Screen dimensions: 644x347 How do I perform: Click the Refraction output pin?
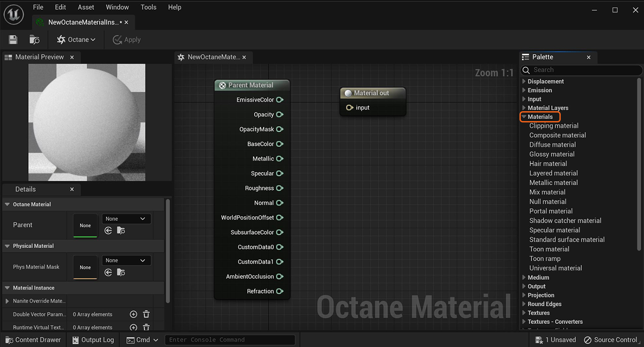pyautogui.click(x=279, y=291)
